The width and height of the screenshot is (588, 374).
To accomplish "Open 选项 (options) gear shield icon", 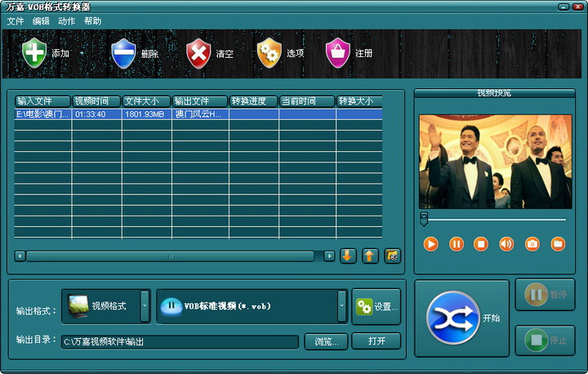I will tap(269, 53).
